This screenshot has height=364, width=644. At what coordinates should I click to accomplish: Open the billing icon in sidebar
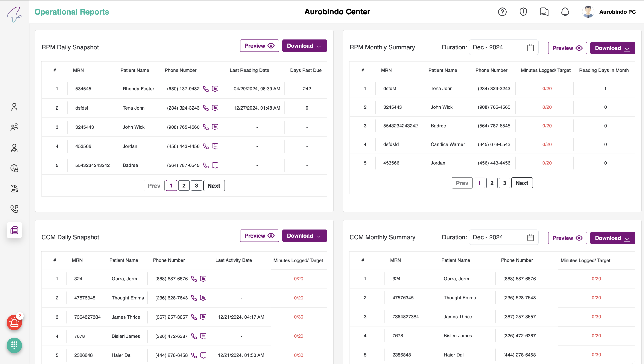[14, 189]
